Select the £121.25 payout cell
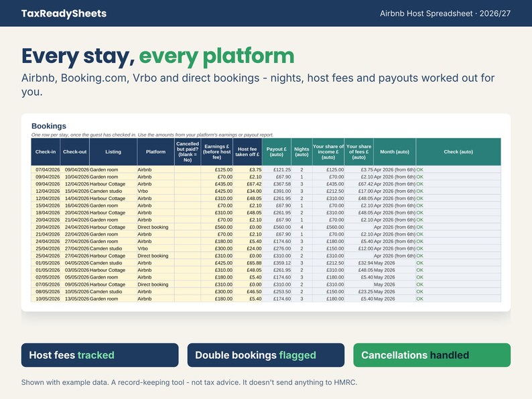 pyautogui.click(x=277, y=169)
